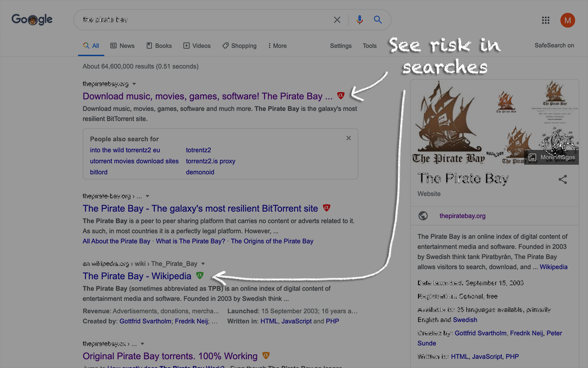Click the orange risk badge beside Original Pirate Bay torrents
The image size is (588, 368).
click(266, 356)
